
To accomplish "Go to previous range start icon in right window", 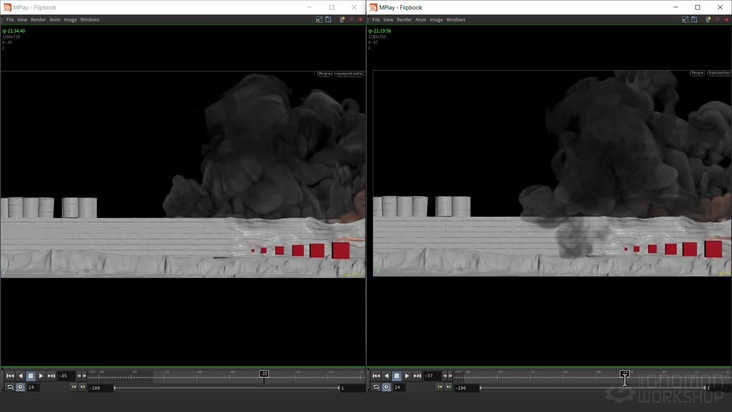I will (440, 387).
